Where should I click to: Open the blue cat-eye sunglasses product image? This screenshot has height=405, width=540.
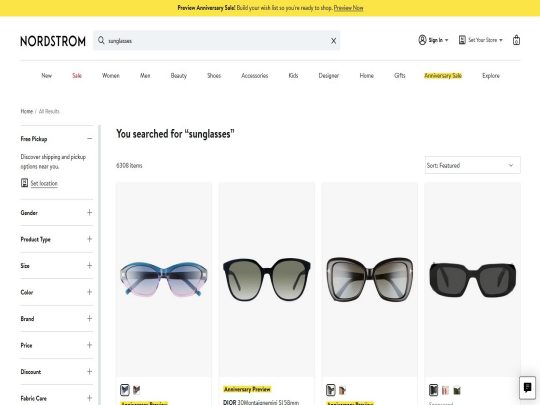click(164, 280)
